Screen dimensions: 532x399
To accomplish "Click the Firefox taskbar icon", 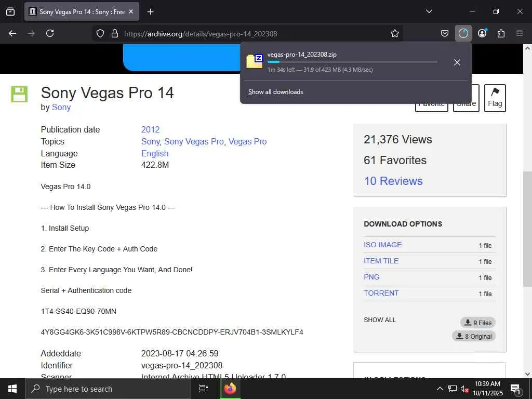I will (x=230, y=389).
